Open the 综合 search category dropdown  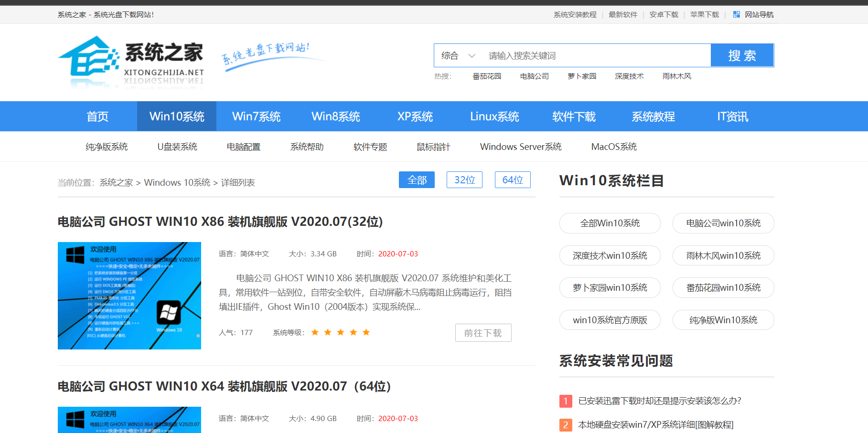click(x=458, y=56)
